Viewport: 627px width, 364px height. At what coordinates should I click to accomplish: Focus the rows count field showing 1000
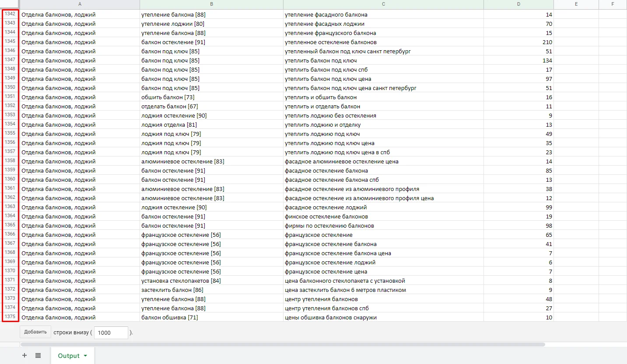111,333
